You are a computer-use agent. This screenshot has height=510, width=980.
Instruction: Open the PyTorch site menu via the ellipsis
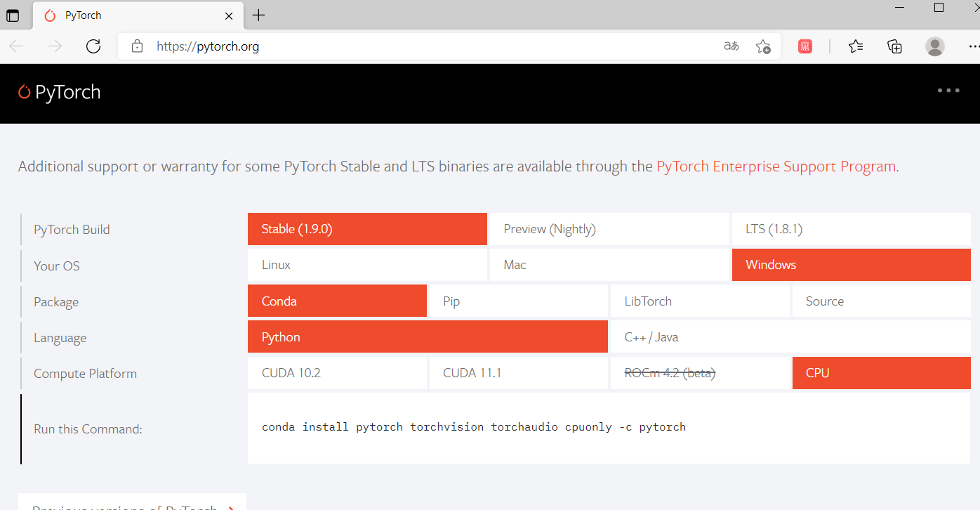[x=948, y=90]
